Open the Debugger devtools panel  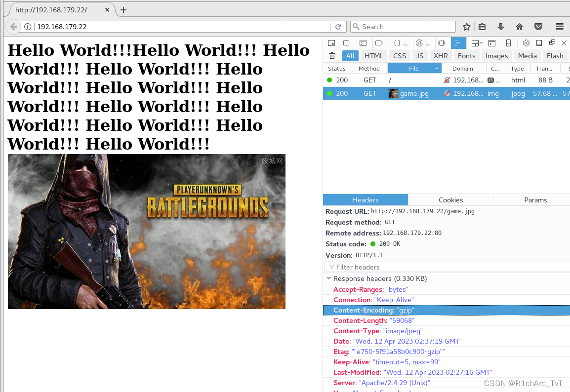pyautogui.click(x=379, y=43)
